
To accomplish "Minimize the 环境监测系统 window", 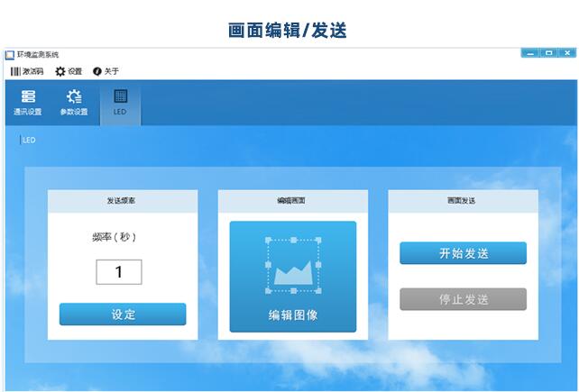I will (530, 53).
